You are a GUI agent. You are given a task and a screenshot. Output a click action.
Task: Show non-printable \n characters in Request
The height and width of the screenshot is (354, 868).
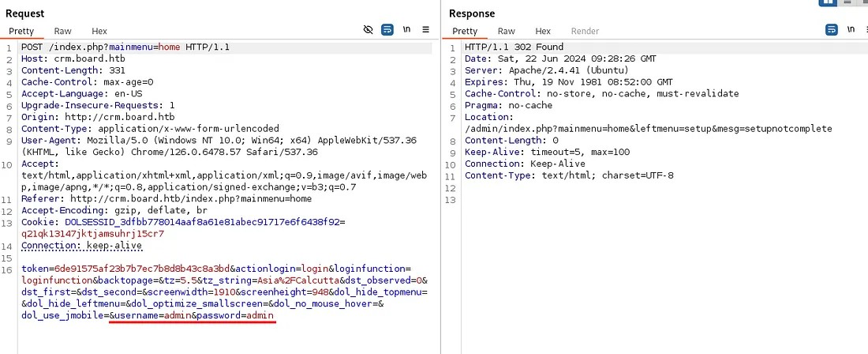tap(407, 30)
